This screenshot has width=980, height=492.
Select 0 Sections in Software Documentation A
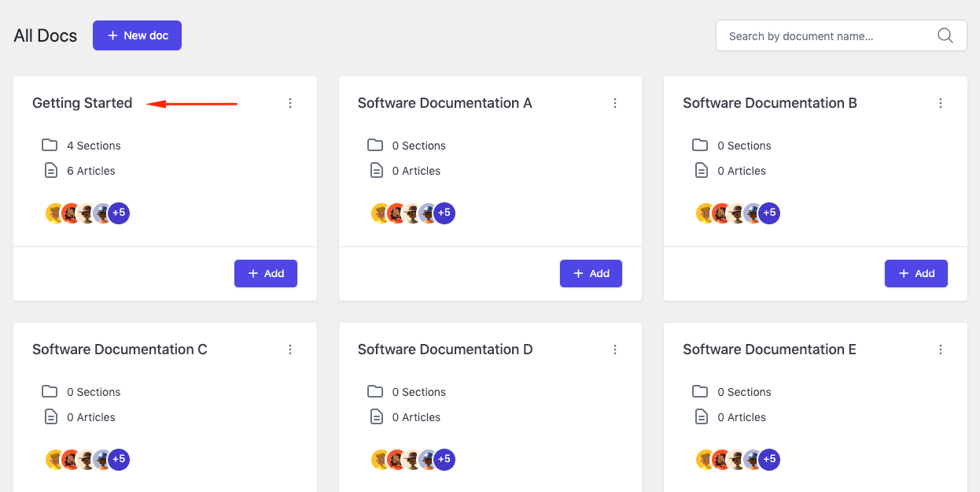coord(419,146)
